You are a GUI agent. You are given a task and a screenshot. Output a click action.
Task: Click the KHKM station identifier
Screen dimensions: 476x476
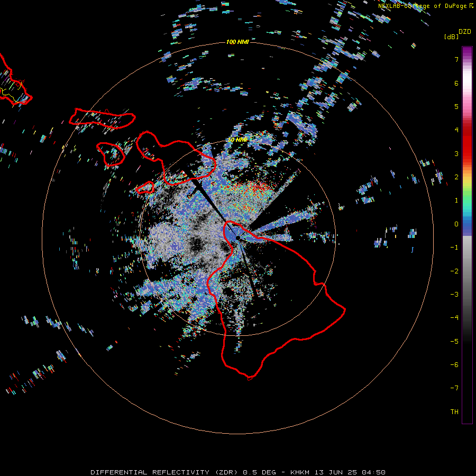(x=300, y=472)
